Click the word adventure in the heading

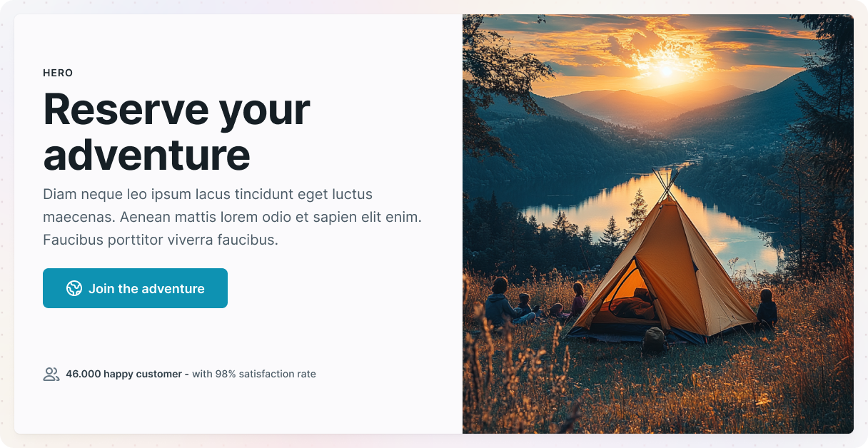pyautogui.click(x=147, y=155)
